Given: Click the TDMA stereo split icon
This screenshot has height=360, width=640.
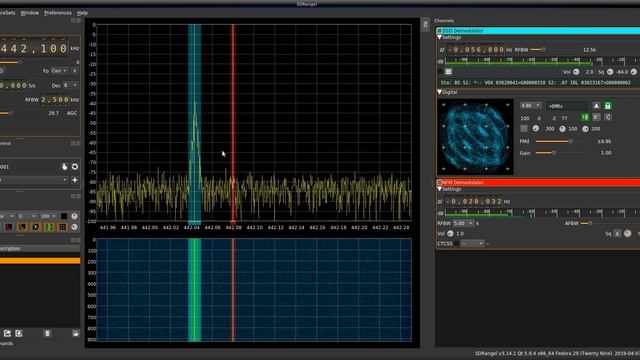Looking at the screenshot, I should point(608,118).
